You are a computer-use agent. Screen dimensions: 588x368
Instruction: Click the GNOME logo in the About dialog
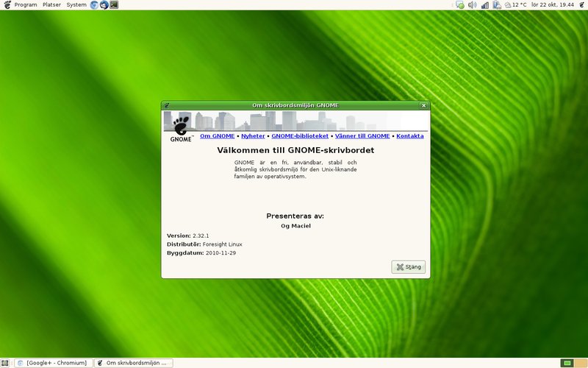pos(181,129)
